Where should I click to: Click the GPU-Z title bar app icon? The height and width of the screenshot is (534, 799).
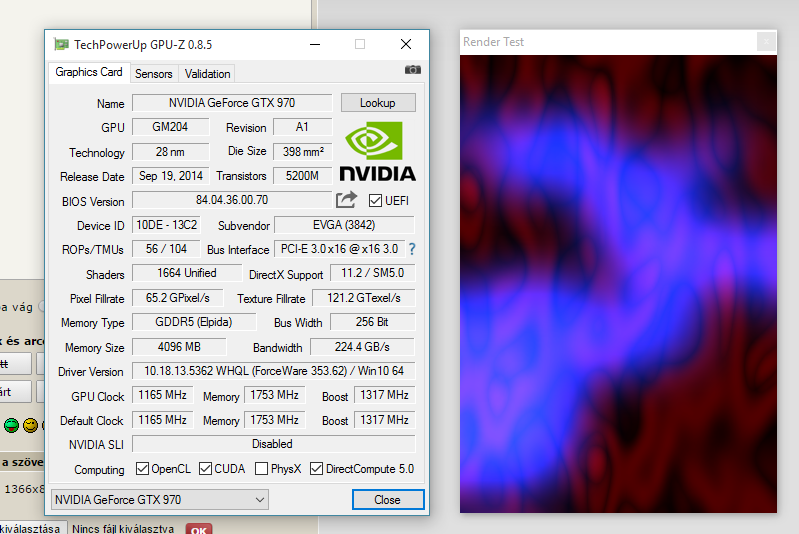click(62, 44)
